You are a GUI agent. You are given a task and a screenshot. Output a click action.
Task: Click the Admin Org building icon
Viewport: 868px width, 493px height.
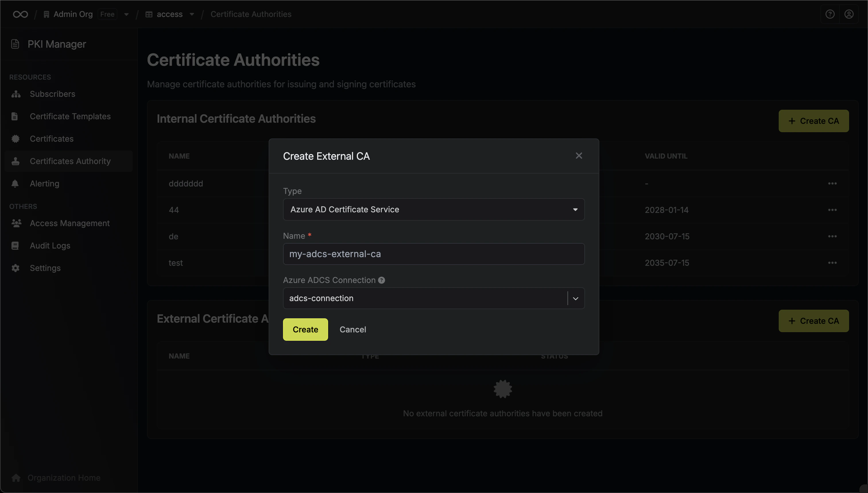tap(46, 14)
